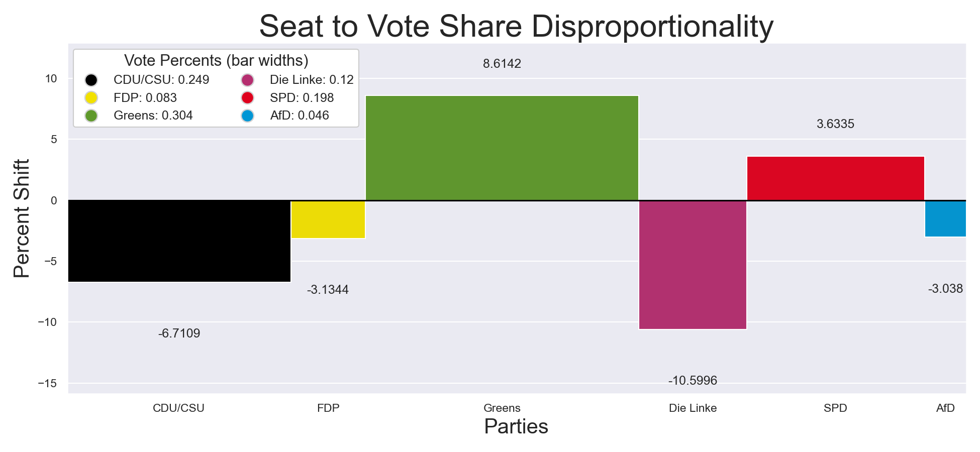Viewport: 980px width, 452px height.
Task: Select the blue AfD bar
Action: (945, 218)
